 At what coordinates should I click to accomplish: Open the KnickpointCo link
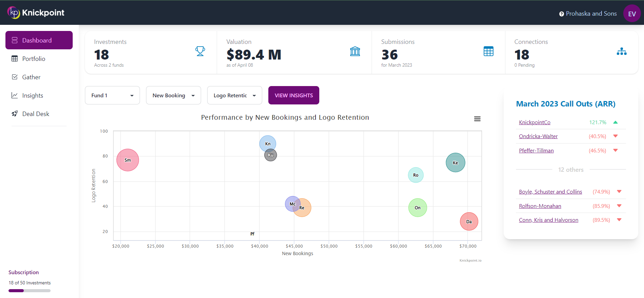coord(535,122)
